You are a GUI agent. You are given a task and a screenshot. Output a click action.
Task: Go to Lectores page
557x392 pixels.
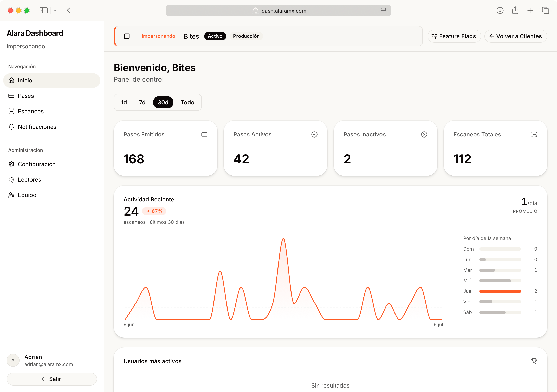pyautogui.click(x=52, y=180)
